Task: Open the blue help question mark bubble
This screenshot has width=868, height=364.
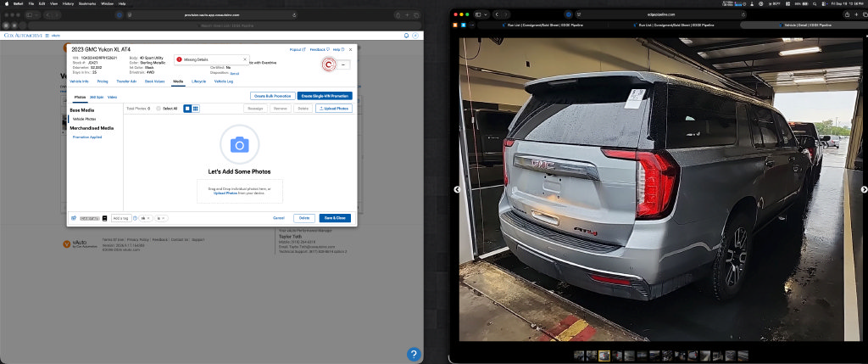Action: point(414,354)
